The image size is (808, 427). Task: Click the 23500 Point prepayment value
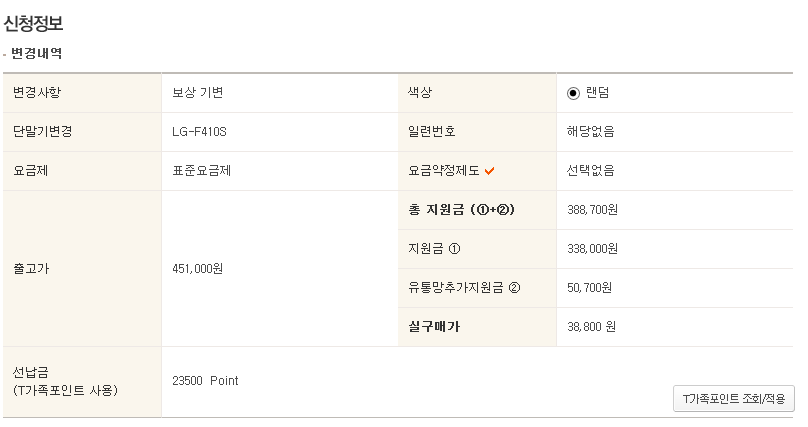pos(205,381)
